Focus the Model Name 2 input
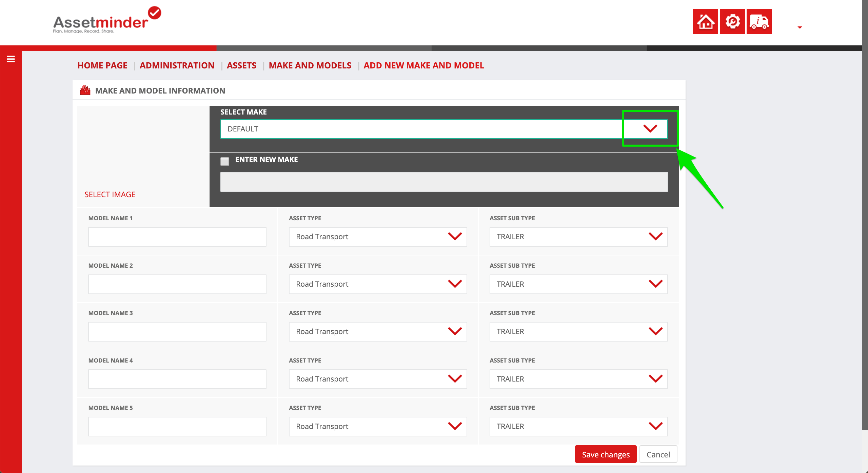Screen dimensions: 868x473 [x=177, y=284]
